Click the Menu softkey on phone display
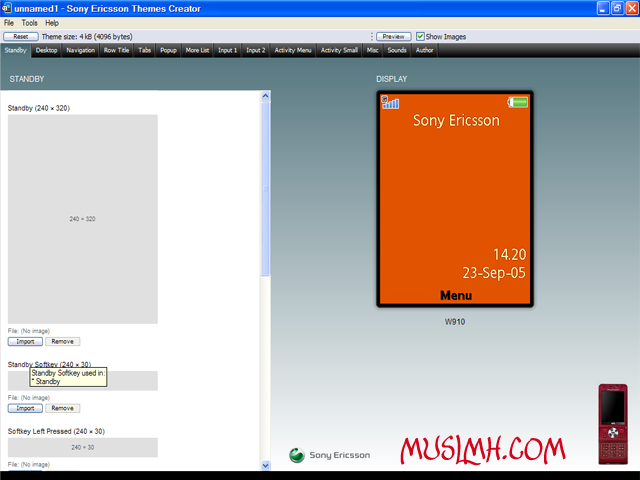 [x=456, y=295]
